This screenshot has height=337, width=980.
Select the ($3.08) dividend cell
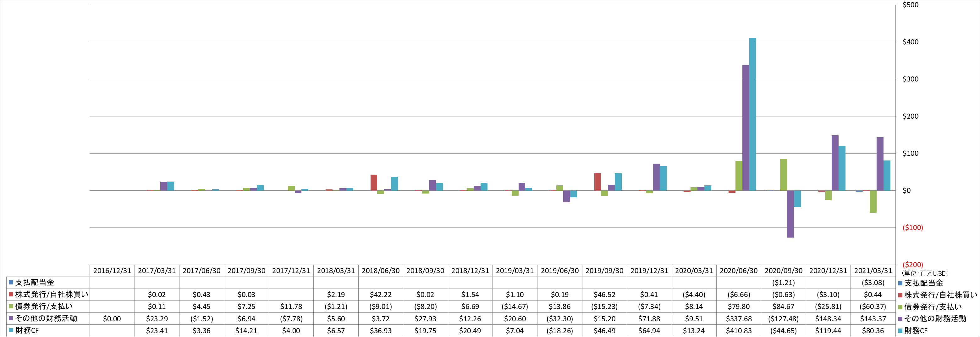[x=873, y=283]
